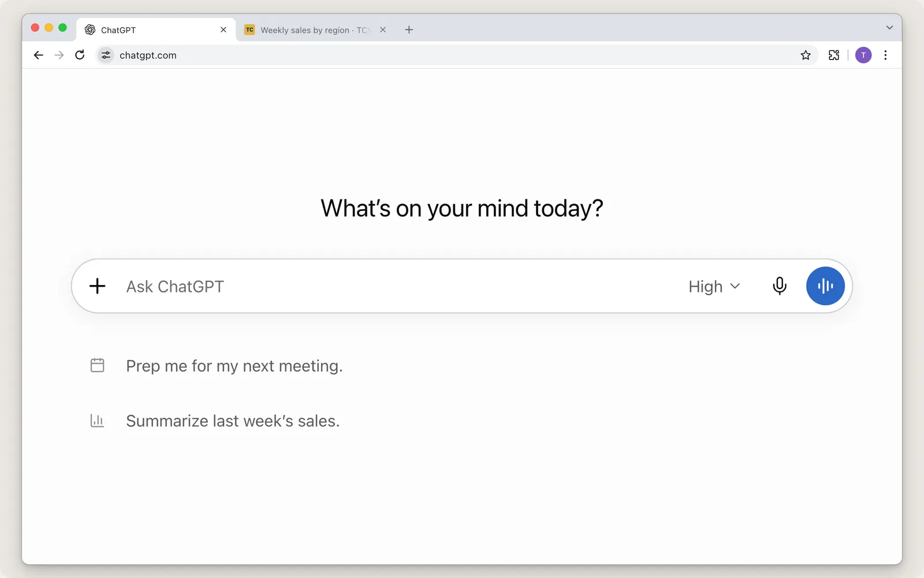This screenshot has height=578, width=924.
Task: Click the plus attach icon in prompt box
Action: click(98, 286)
